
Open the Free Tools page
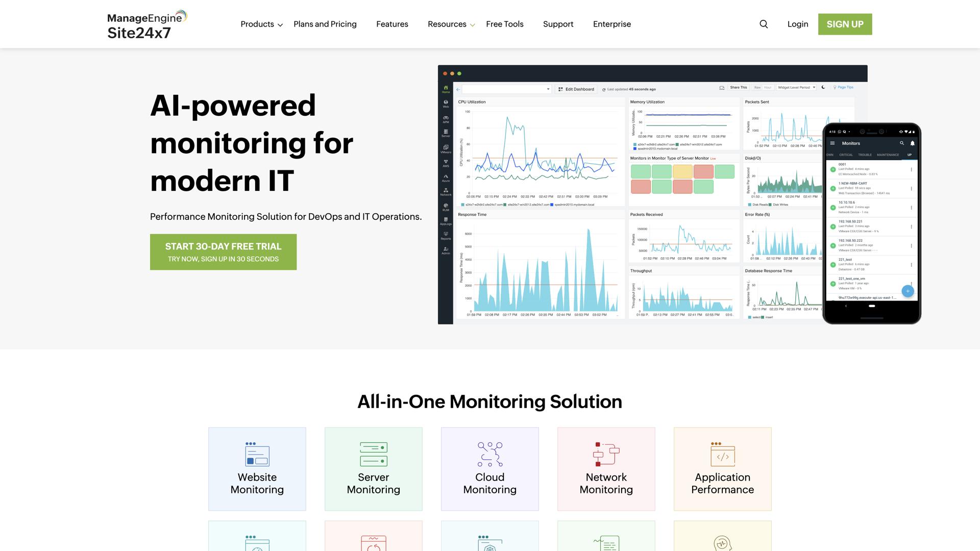pos(505,24)
